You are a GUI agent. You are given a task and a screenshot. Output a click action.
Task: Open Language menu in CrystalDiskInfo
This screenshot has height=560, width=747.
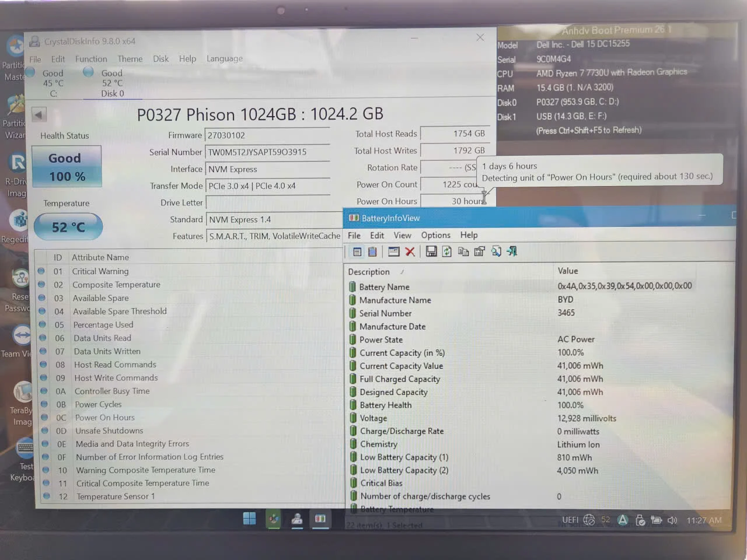pos(225,59)
